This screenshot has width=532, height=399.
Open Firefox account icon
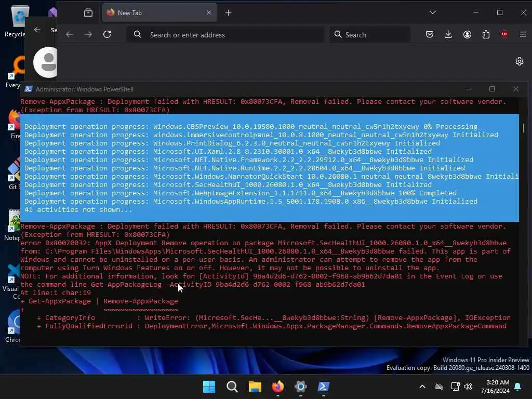click(467, 34)
